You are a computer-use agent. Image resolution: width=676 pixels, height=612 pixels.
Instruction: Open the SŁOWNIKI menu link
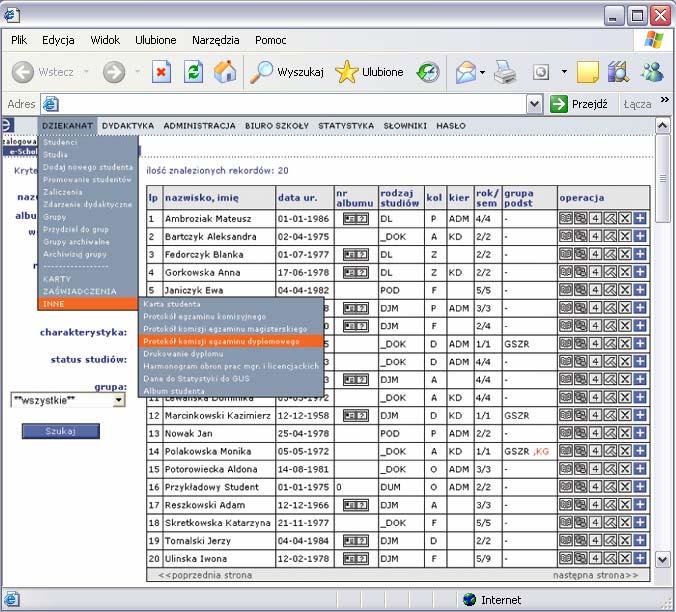tap(405, 126)
